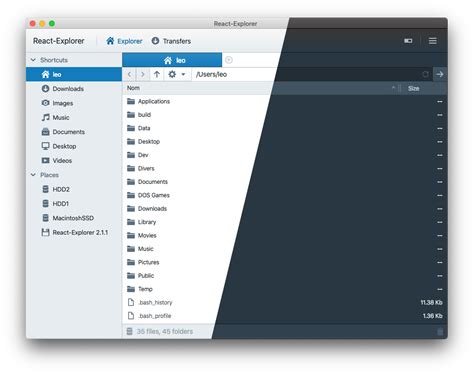
Task: Select the Library folder
Action: click(x=285, y=222)
